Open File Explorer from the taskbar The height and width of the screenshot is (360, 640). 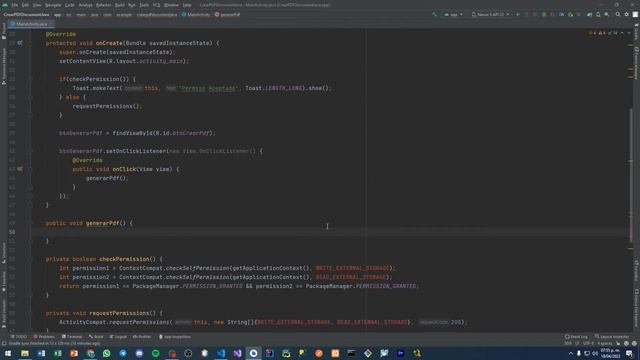click(x=25, y=353)
